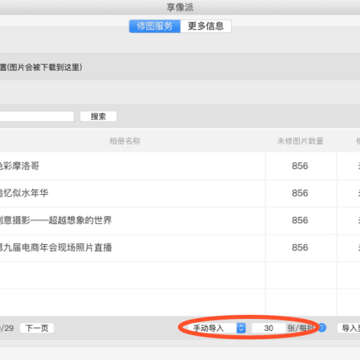Click the images-per-batch field showing 30
Image resolution: width=360 pixels, height=360 pixels.
pyautogui.click(x=269, y=328)
